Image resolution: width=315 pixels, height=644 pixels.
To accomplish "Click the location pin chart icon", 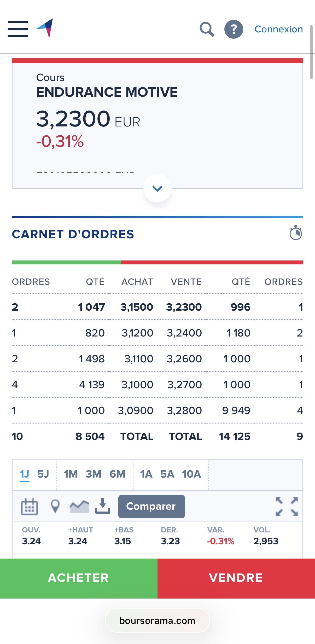I will pyautogui.click(x=55, y=506).
